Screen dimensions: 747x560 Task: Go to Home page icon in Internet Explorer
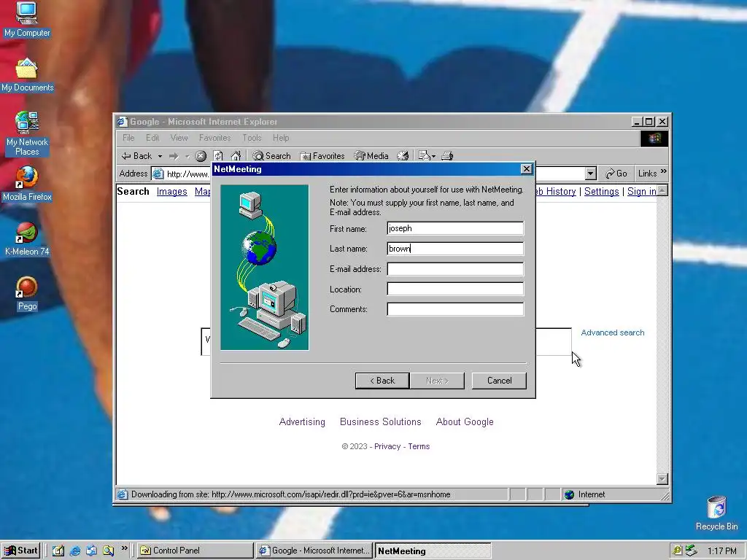(x=236, y=156)
